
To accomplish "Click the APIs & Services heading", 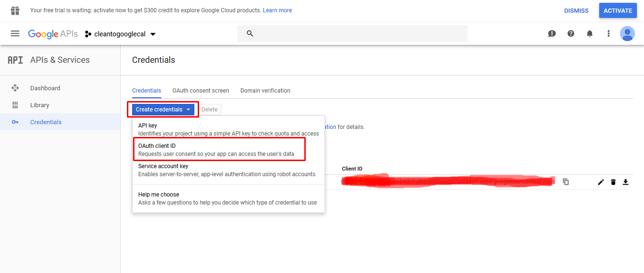I will (x=60, y=60).
